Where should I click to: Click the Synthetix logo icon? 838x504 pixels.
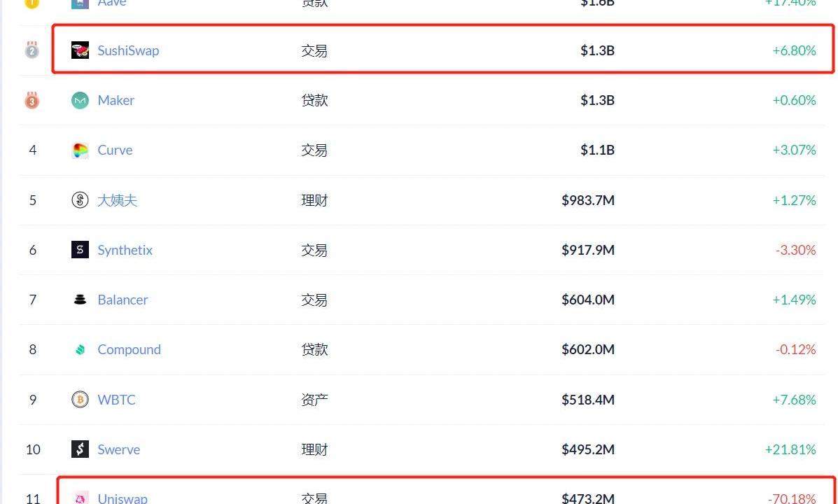pos(81,250)
